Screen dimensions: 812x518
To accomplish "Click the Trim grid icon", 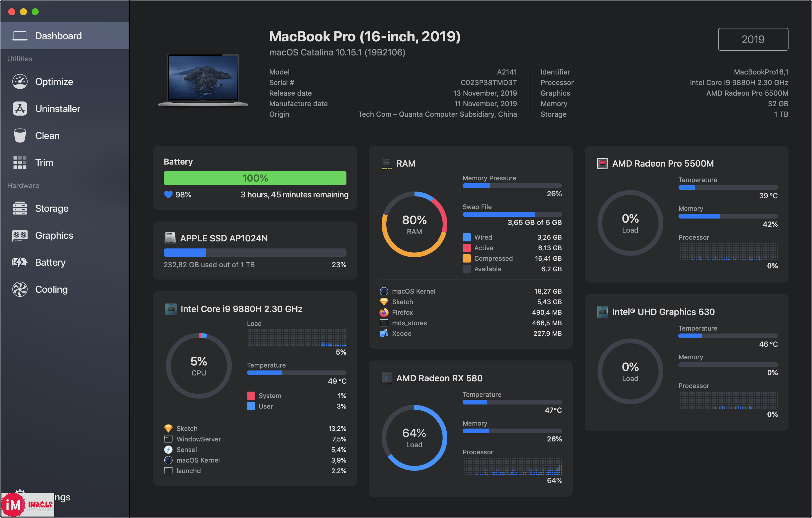I will tap(20, 162).
